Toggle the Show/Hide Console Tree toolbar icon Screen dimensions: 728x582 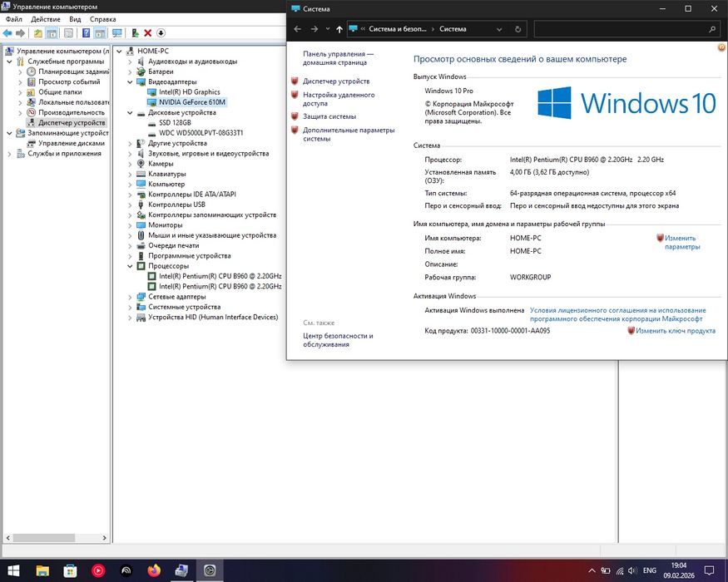click(52, 33)
